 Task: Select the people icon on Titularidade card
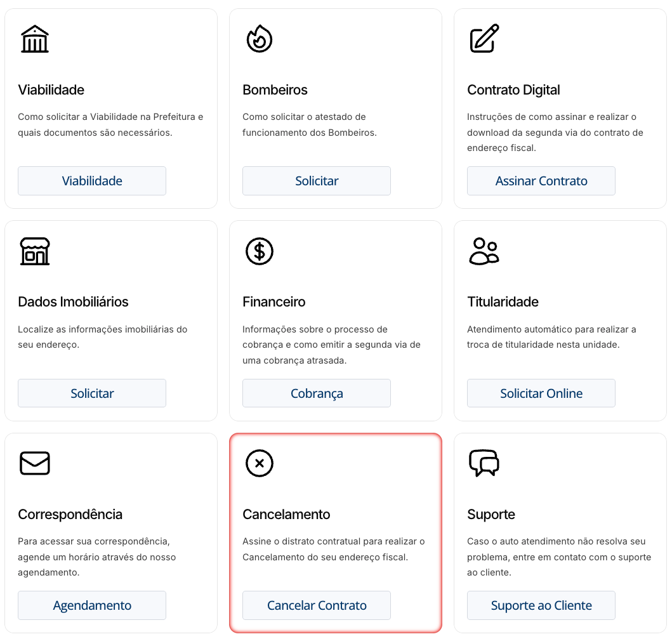coord(484,251)
